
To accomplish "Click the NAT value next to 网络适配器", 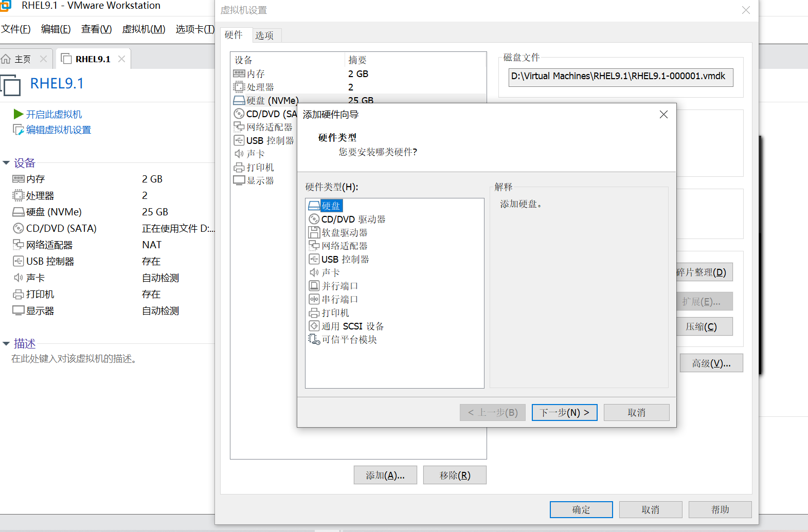I will pos(152,245).
